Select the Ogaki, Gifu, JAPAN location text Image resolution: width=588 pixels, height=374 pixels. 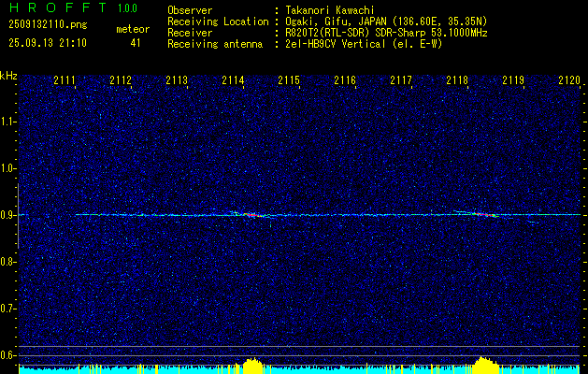pyautogui.click(x=386, y=22)
